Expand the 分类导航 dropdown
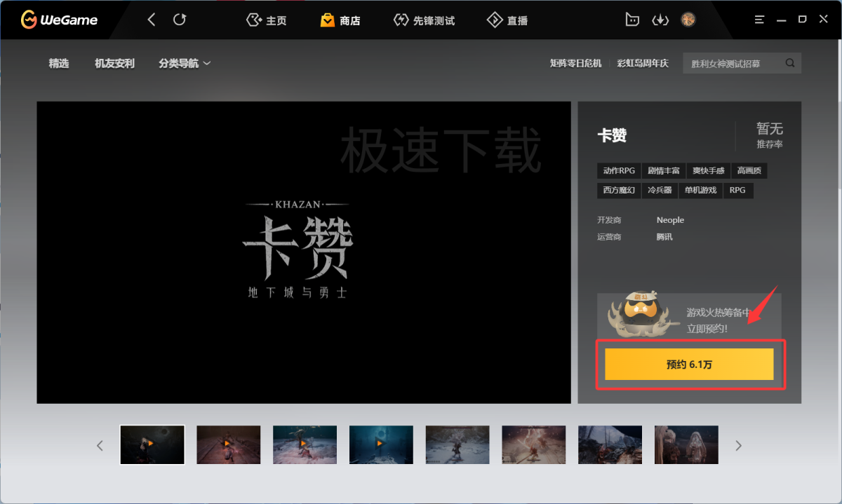Screen dimensions: 842x504 (185, 63)
